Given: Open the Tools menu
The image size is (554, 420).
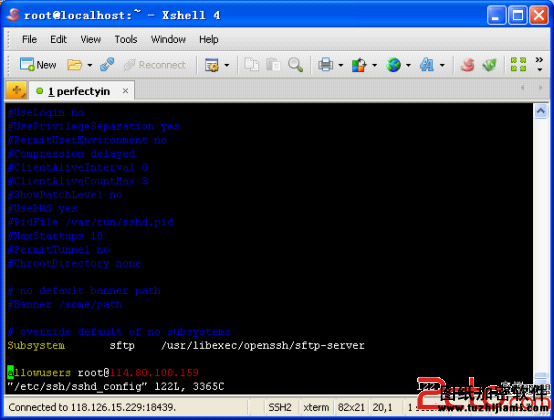Looking at the screenshot, I should [126, 39].
